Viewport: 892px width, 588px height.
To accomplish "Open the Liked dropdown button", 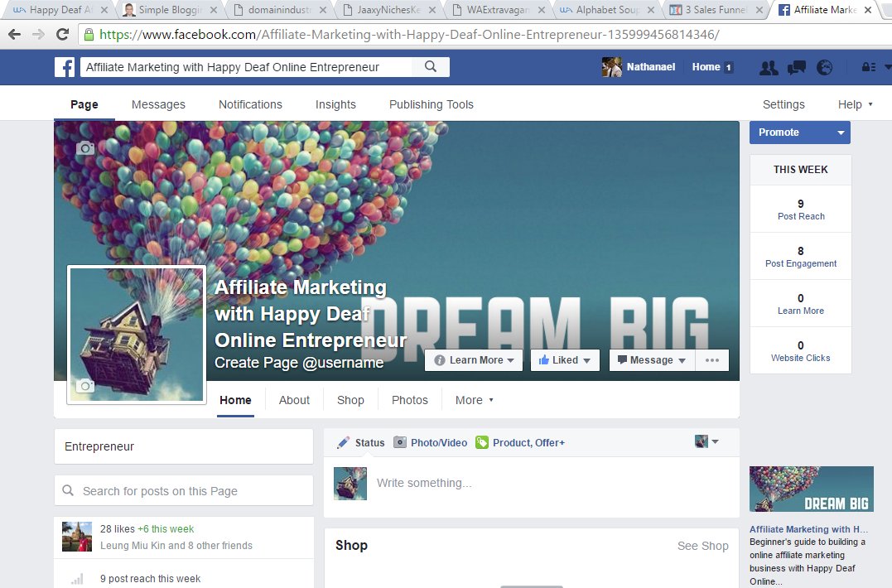I will (565, 360).
